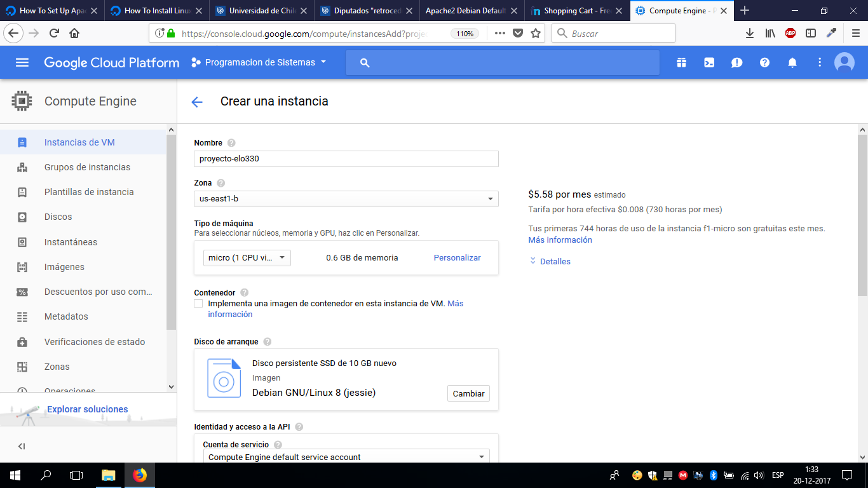Click the 110% zoom level indicator
Image resolution: width=868 pixels, height=488 pixels.
pos(465,34)
